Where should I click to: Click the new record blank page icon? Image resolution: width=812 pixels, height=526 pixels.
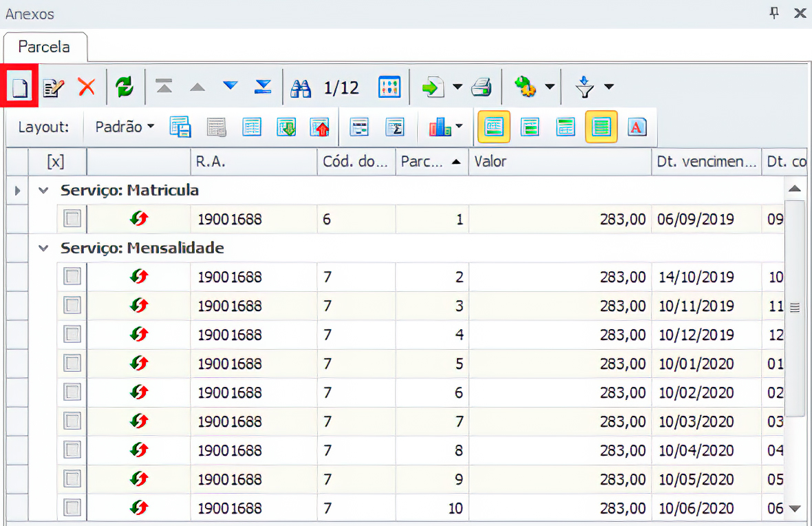point(20,87)
